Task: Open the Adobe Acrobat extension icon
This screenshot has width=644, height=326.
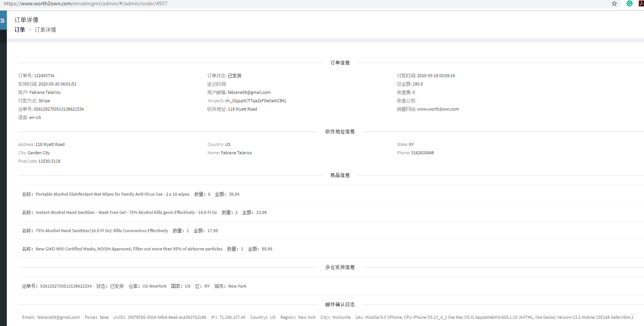Action: (641, 3)
